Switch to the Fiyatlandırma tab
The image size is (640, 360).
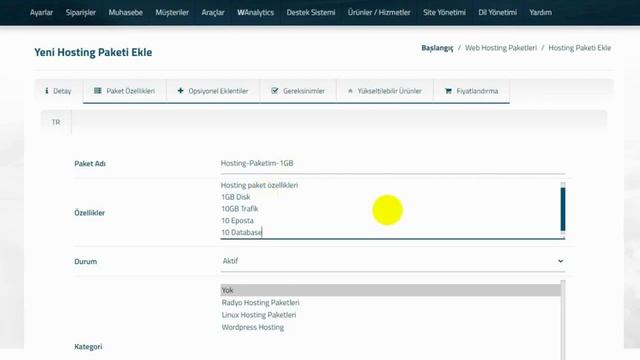pos(471,91)
